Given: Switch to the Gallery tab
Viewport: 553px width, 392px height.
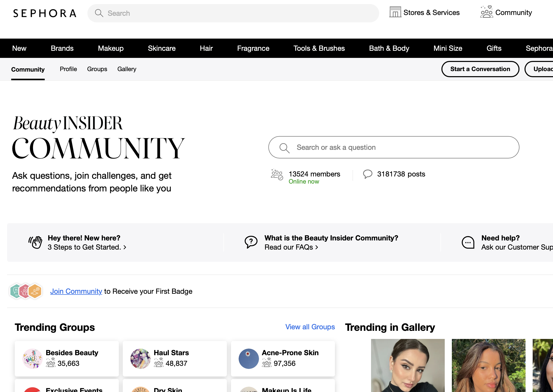Looking at the screenshot, I should (127, 69).
